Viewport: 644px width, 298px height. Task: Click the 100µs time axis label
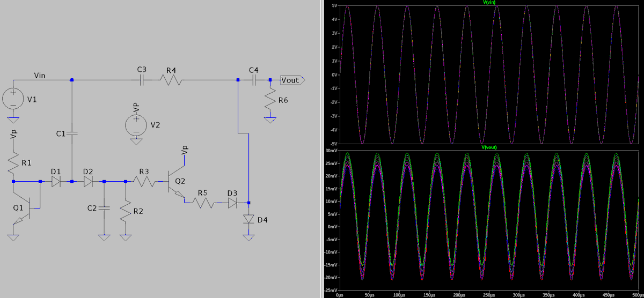tap(399, 295)
